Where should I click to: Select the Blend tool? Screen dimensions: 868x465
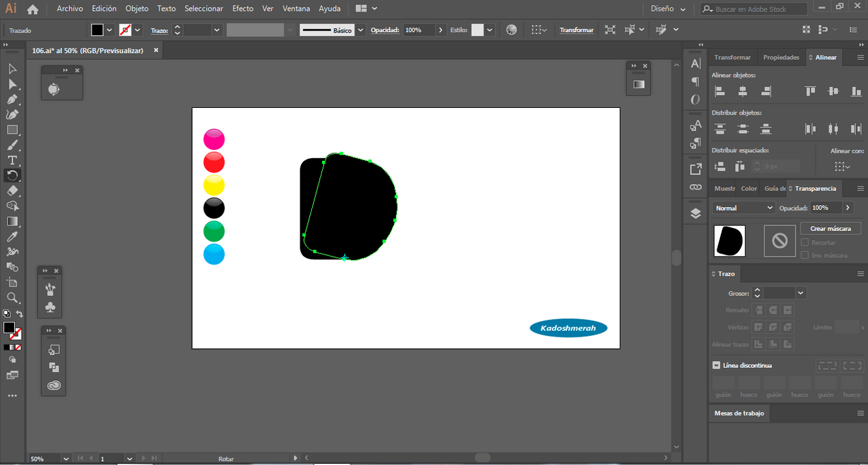12,267
